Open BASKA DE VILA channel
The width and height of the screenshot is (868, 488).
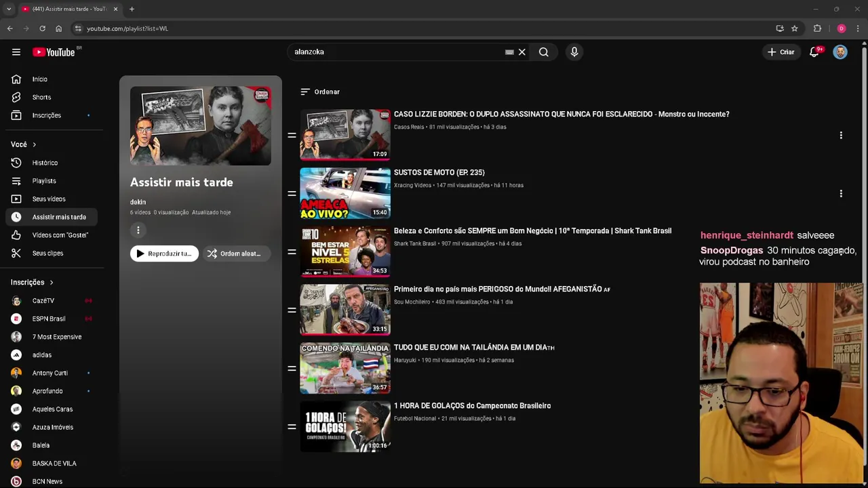[53, 464]
